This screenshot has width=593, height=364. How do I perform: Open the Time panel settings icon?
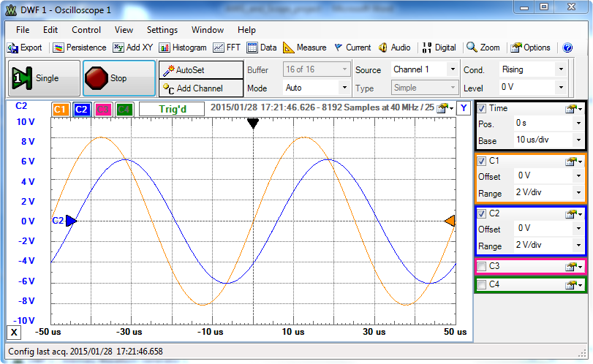573,109
